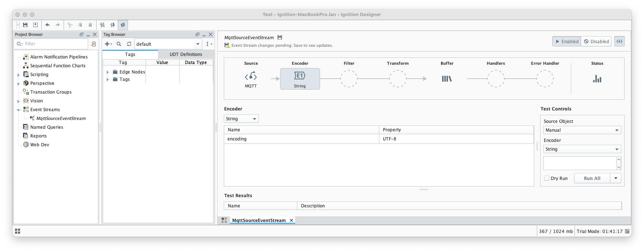Click the Cut scissors toolbar icon

[x=70, y=25]
